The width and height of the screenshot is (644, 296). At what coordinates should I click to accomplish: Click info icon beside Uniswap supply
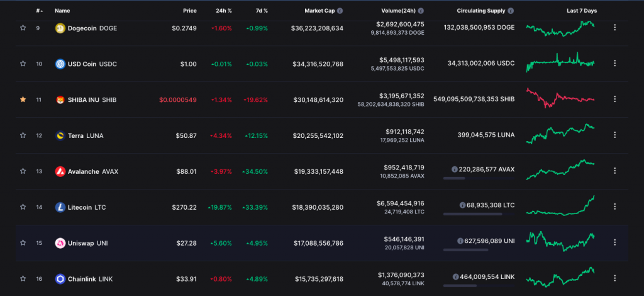click(460, 241)
